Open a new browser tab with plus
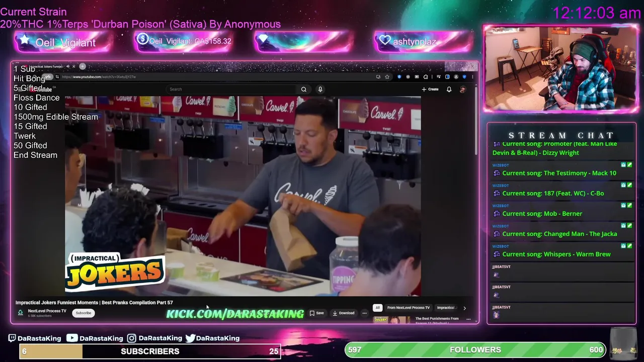 click(83, 66)
